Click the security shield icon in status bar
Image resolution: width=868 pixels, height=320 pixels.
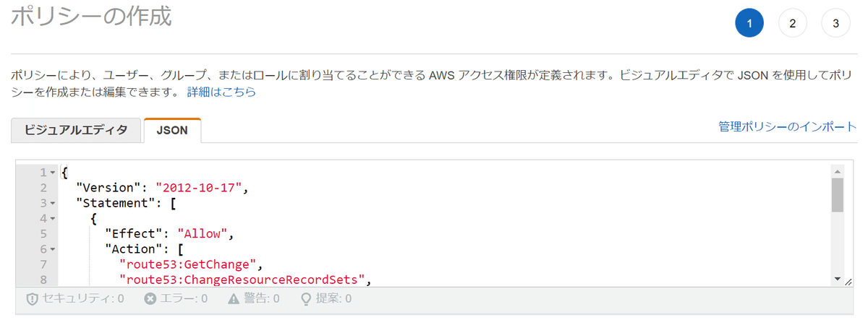tap(32, 298)
